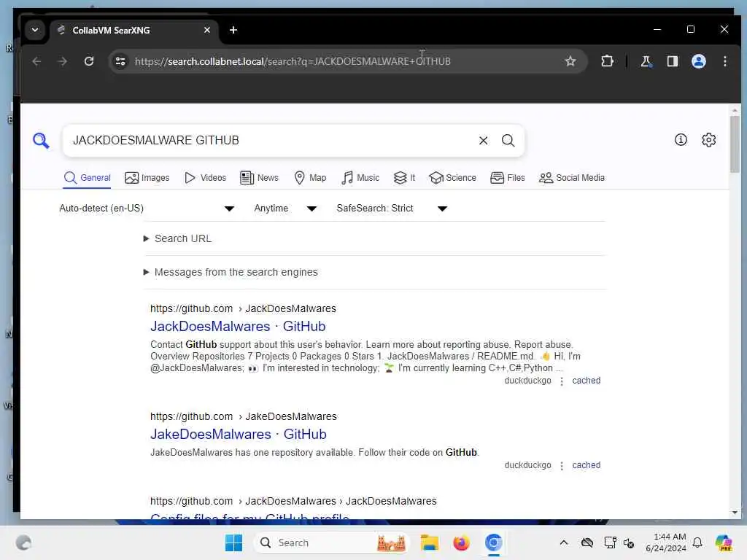Open the notifications bell
The image size is (747, 560).
click(x=697, y=542)
